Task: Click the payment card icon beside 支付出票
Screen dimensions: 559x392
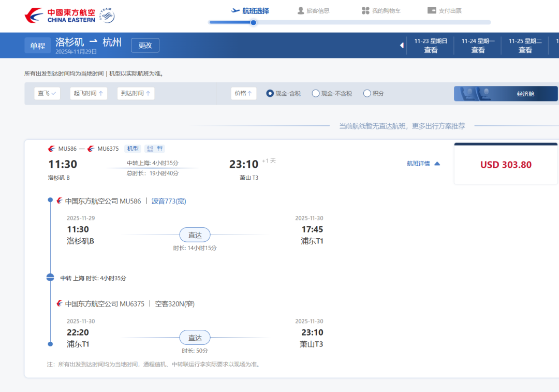Action: [x=432, y=10]
